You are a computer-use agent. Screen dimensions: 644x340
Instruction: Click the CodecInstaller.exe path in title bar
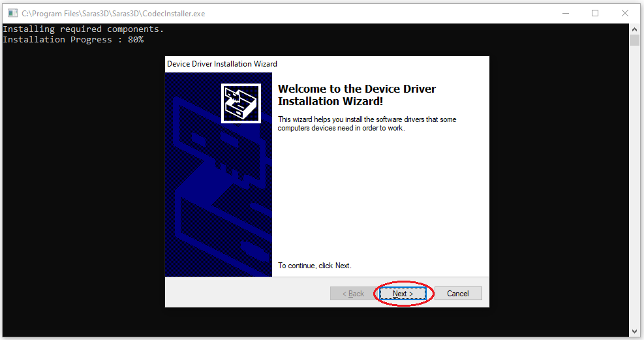(114, 14)
